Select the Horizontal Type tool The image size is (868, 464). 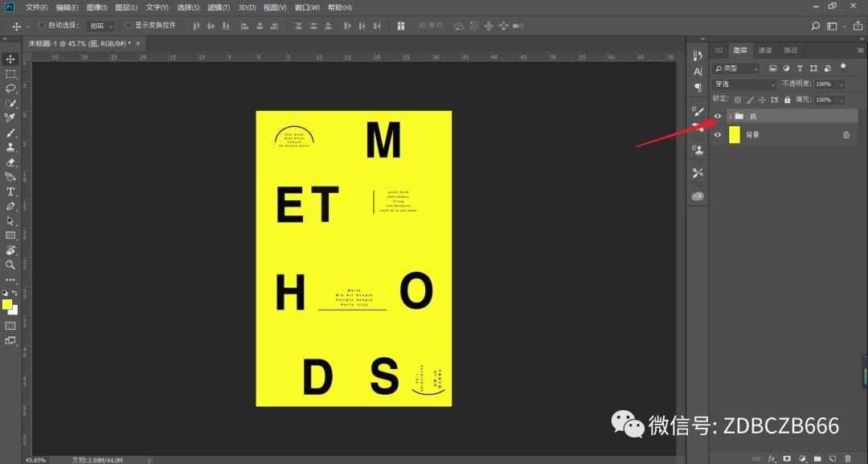(10, 191)
